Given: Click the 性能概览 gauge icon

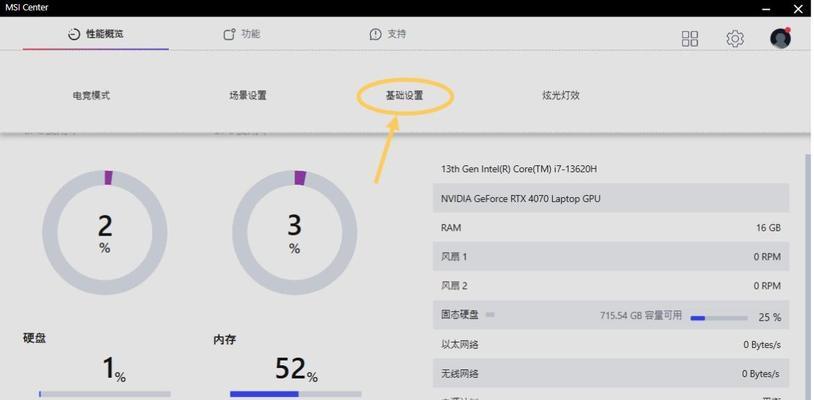Looking at the screenshot, I should point(74,35).
